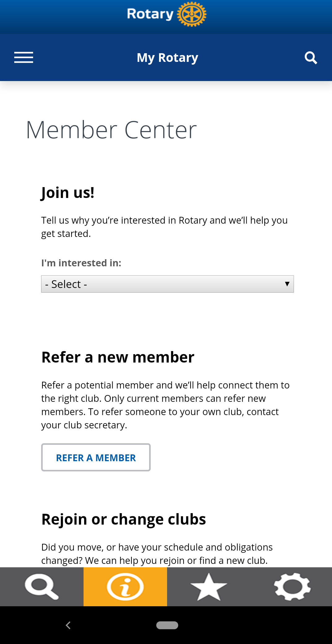Click the Member Center page heading
332x644 pixels.
[111, 130]
